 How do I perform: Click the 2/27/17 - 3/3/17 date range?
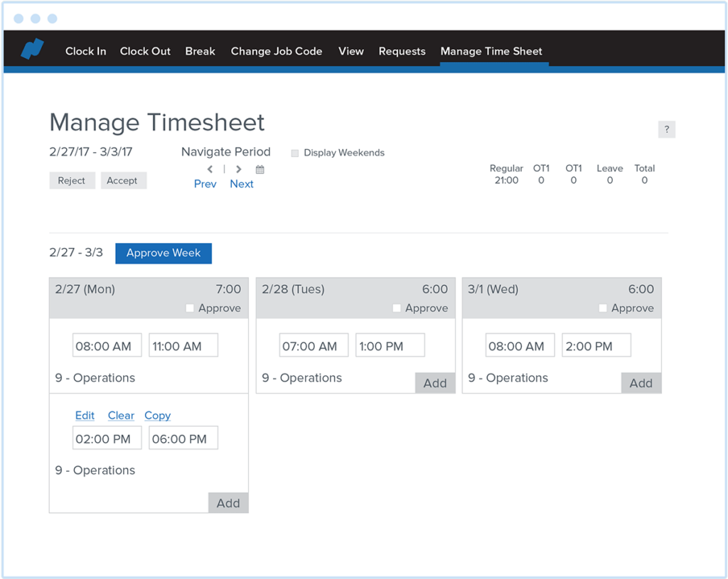pos(91,152)
